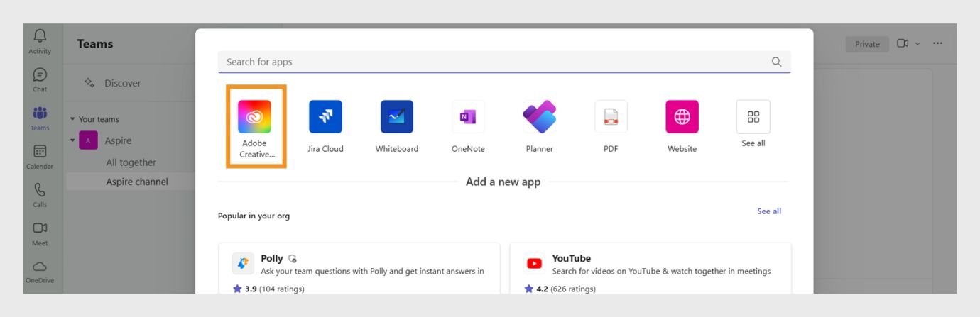Open Calls in the sidebar
980x317 pixels.
[40, 195]
